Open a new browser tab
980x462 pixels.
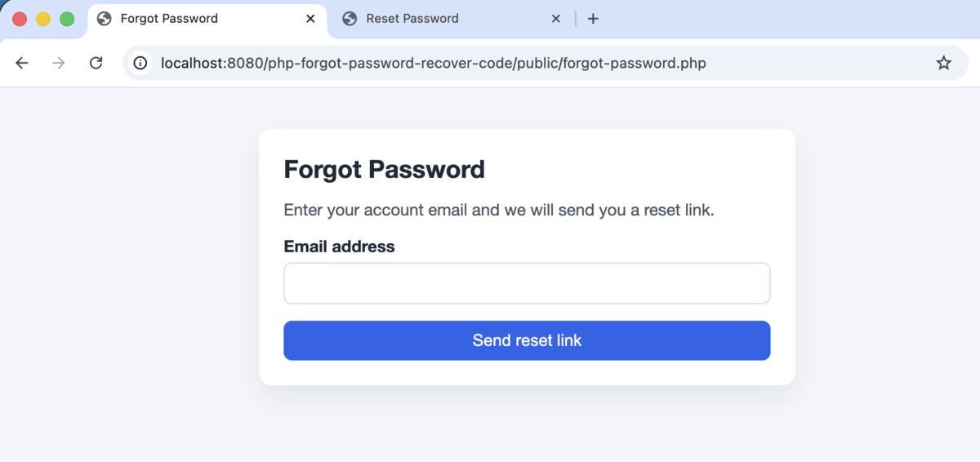[x=593, y=19]
